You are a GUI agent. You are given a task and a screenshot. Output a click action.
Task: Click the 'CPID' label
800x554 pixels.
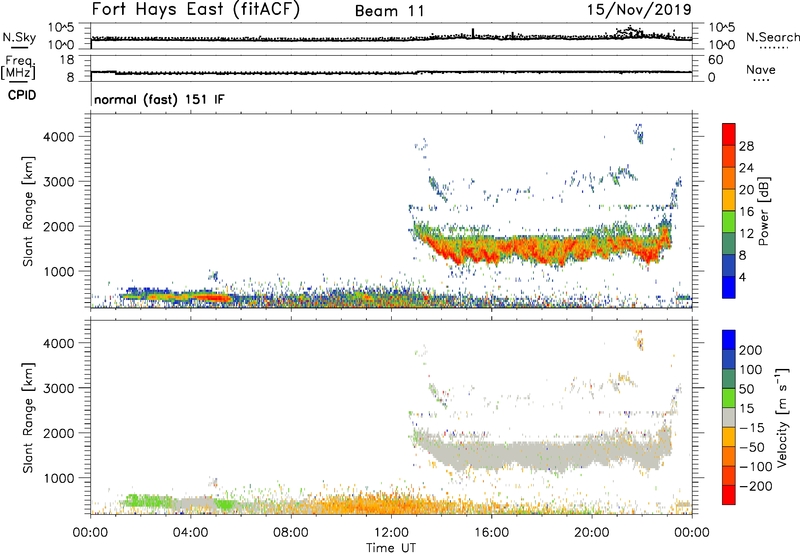coord(21,95)
